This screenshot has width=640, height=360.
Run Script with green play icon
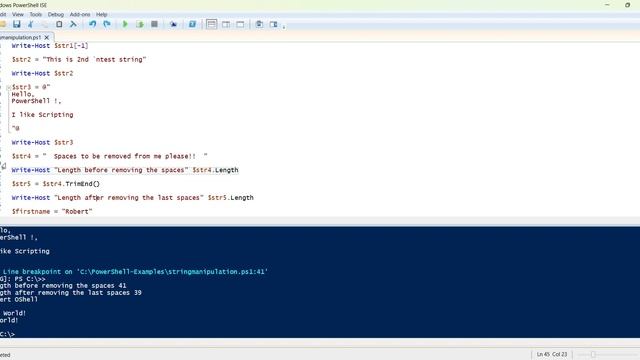pyautogui.click(x=125, y=24)
